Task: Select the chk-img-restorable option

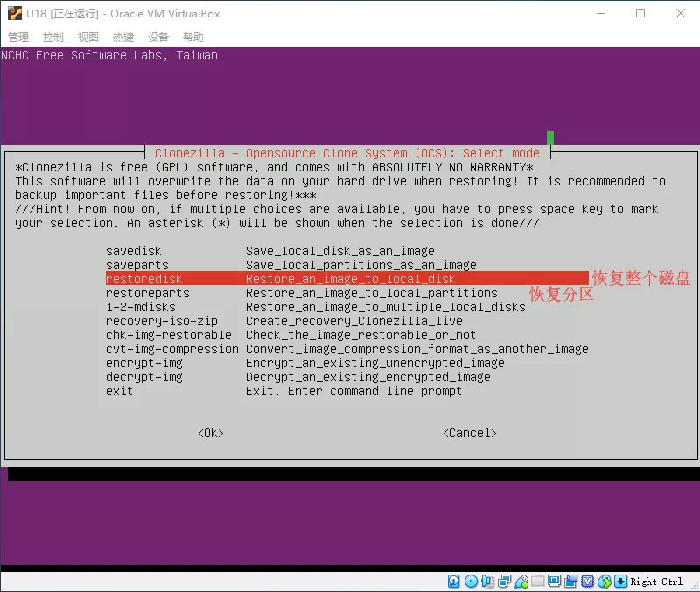Action: click(346, 335)
